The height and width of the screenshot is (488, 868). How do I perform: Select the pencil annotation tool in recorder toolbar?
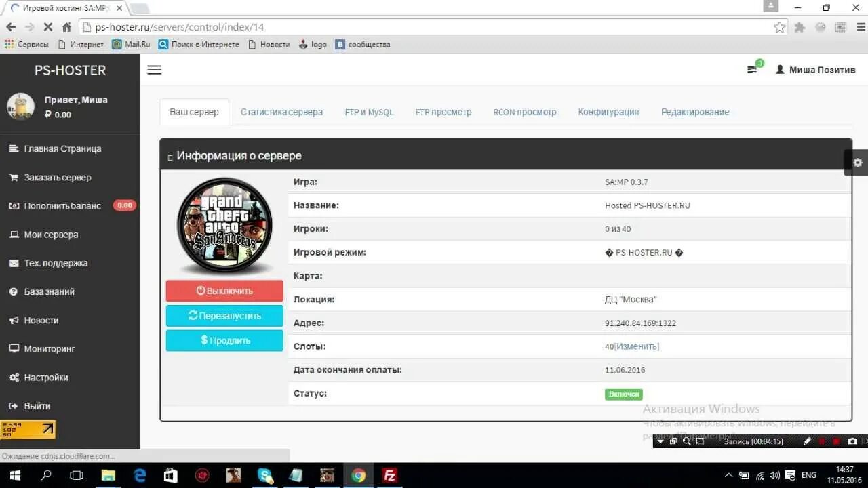(x=808, y=441)
